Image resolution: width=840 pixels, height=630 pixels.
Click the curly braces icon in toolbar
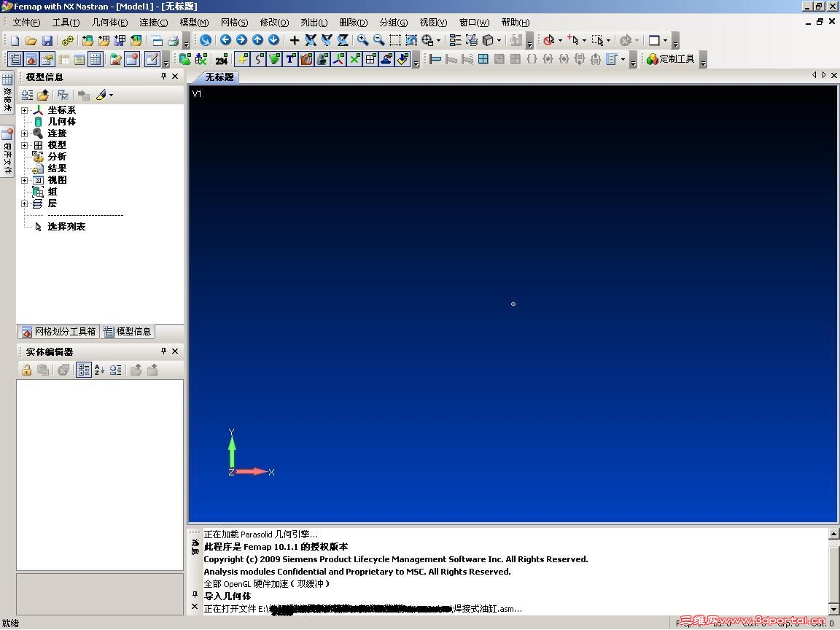pyautogui.click(x=532, y=59)
